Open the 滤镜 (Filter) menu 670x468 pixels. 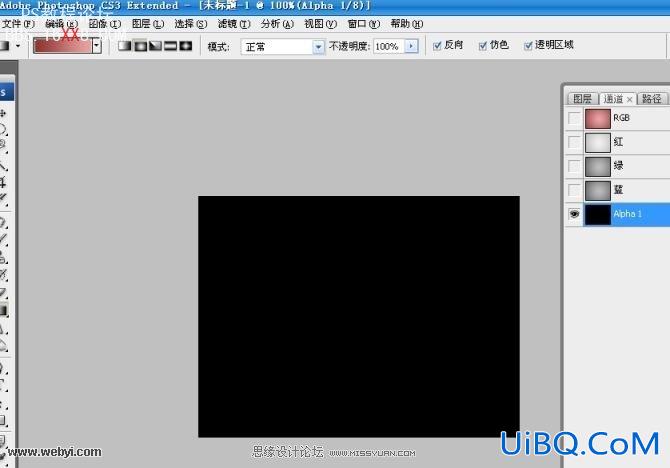pos(234,24)
